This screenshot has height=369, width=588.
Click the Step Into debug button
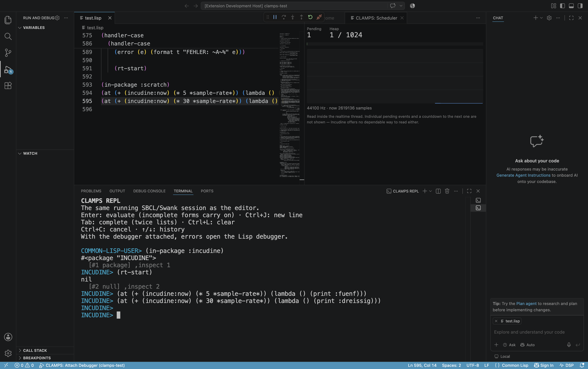pos(292,17)
